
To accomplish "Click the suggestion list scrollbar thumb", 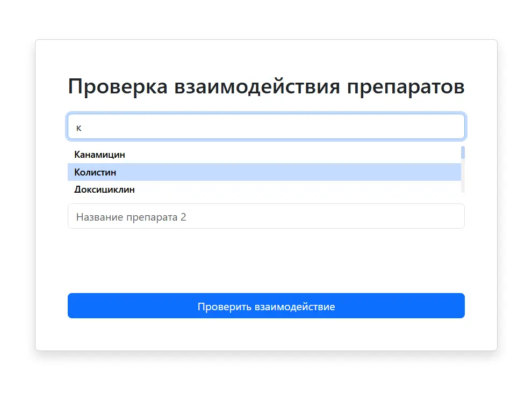I will pyautogui.click(x=463, y=152).
